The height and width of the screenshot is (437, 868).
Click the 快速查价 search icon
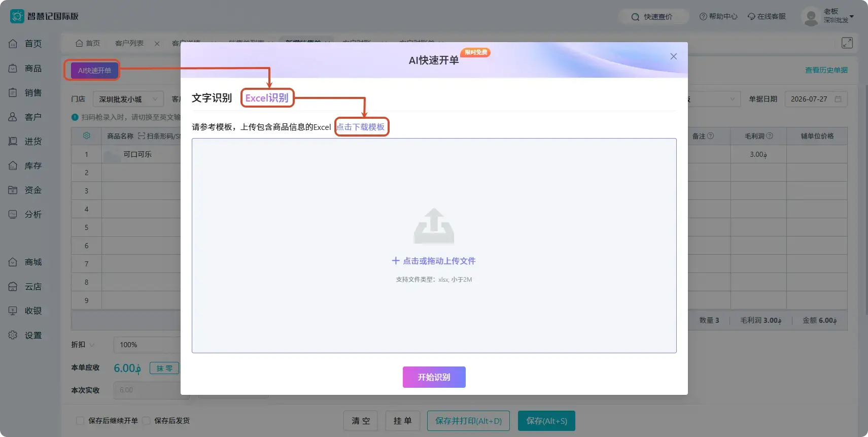click(635, 17)
